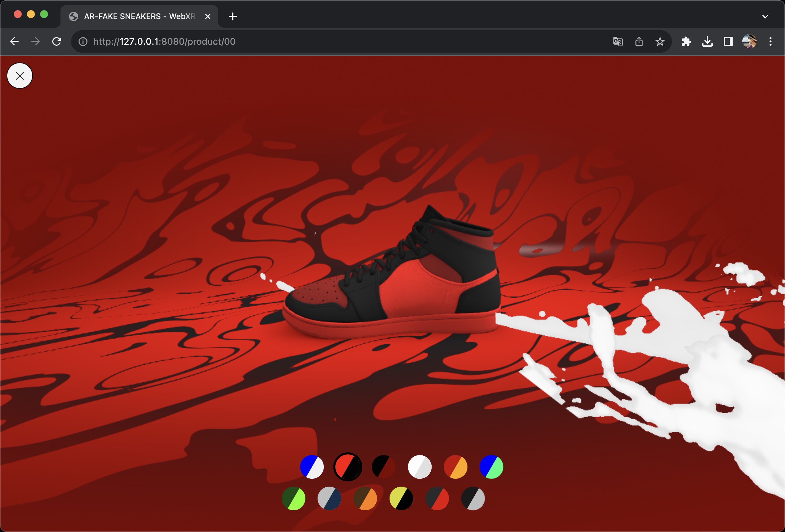The height and width of the screenshot is (532, 785).
Task: Navigate back with the back arrow
Action: click(x=14, y=41)
